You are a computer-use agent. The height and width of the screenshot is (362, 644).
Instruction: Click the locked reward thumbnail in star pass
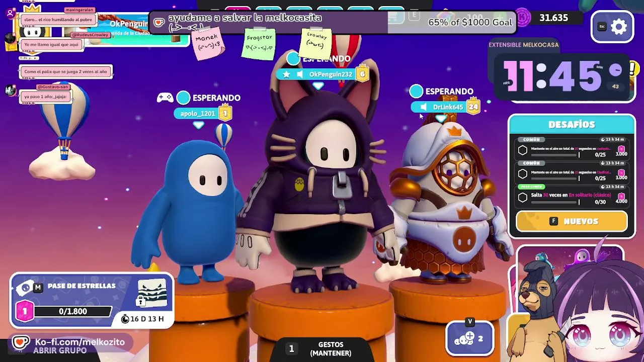coord(152,293)
